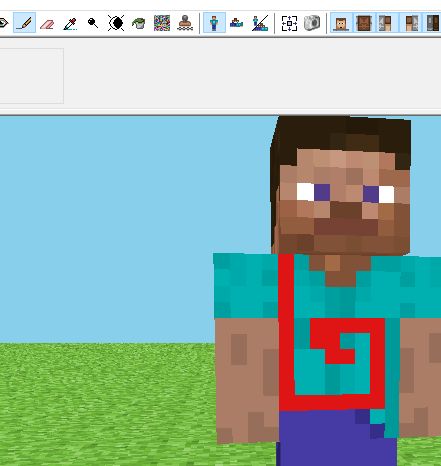Switch to the 3D perspective view mode
Image resolution: width=441 pixels, height=466 pixels.
[x=214, y=23]
